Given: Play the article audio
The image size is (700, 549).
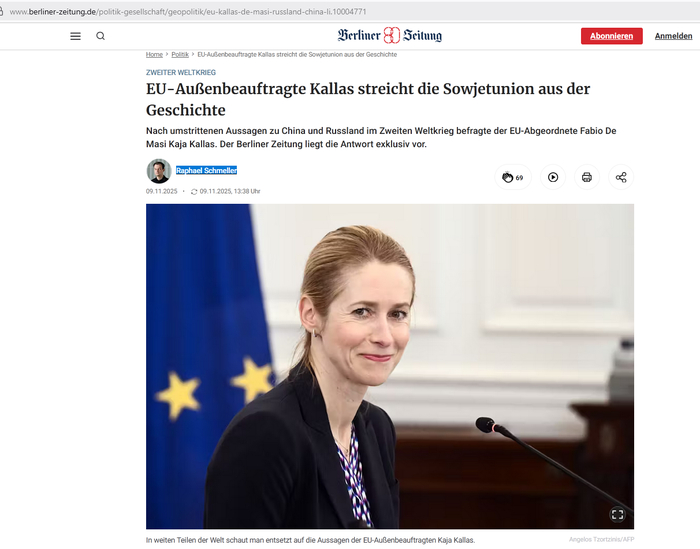Looking at the screenshot, I should click(553, 177).
